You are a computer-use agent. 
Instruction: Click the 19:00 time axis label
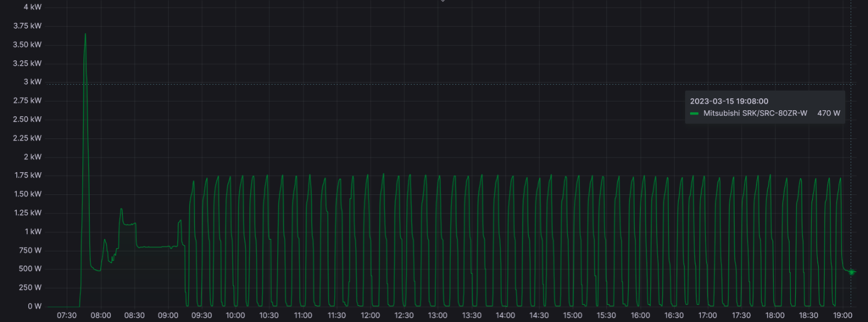843,315
